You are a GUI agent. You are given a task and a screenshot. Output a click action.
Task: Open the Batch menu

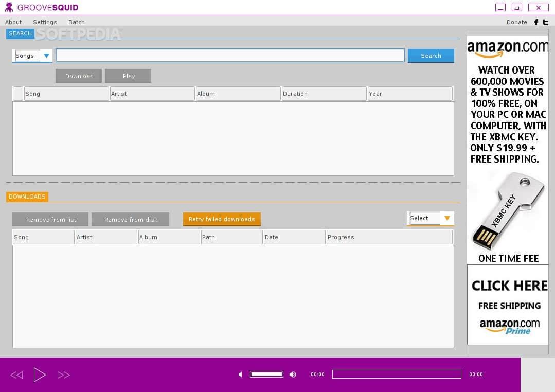tap(77, 22)
